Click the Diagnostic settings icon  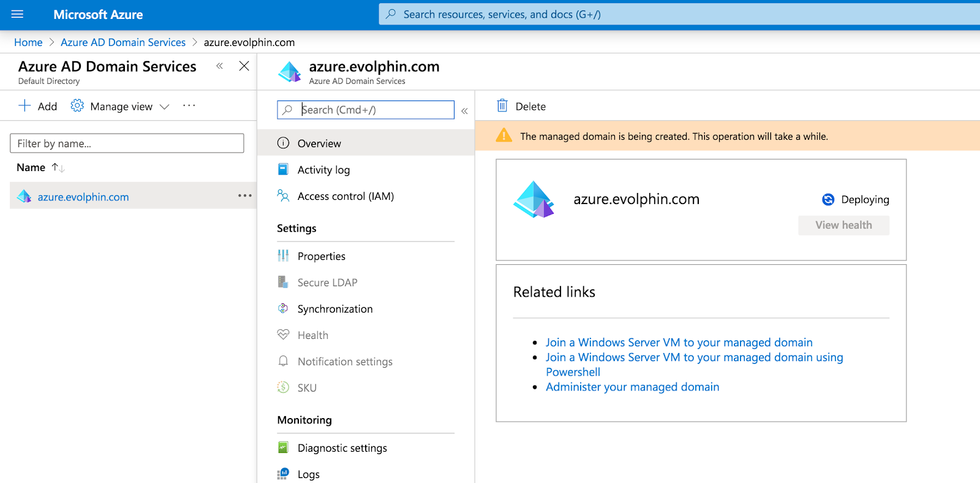click(283, 447)
